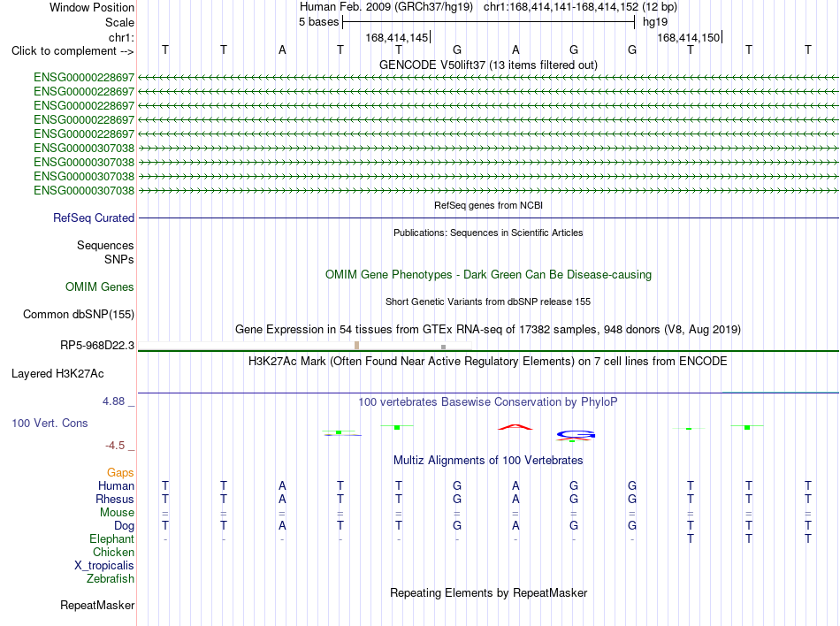Select the X_tropicalis alignment row label
Viewport: 840px width, 626px height.
[x=104, y=566]
